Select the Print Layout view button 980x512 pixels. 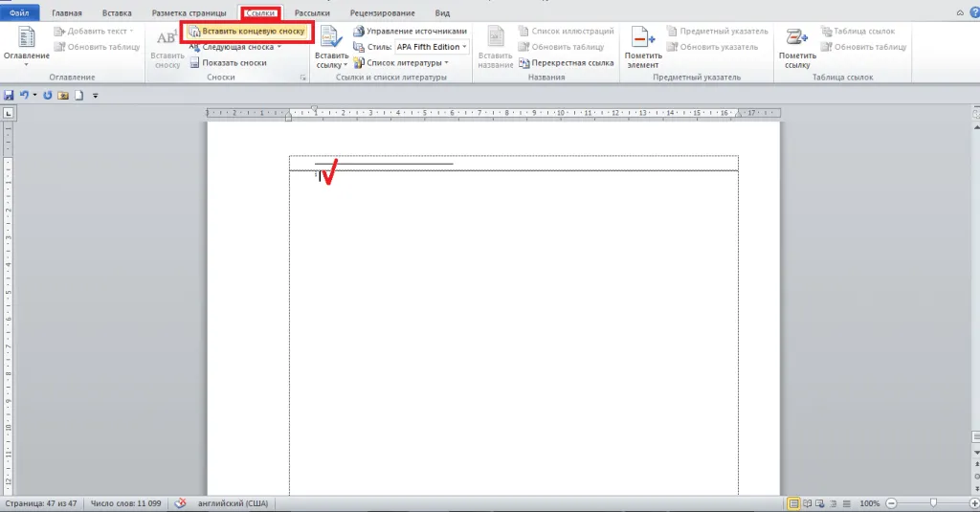[x=793, y=503]
